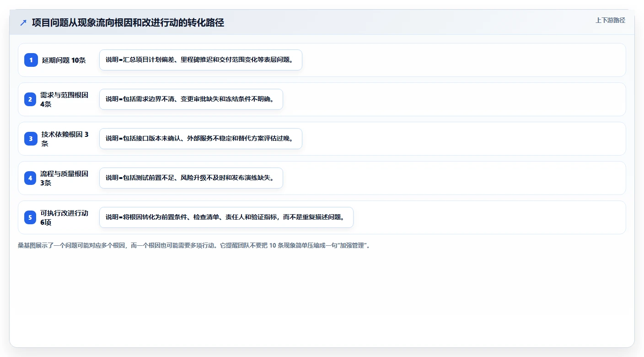Click the description box about 测试前置不足

pyautogui.click(x=191, y=178)
